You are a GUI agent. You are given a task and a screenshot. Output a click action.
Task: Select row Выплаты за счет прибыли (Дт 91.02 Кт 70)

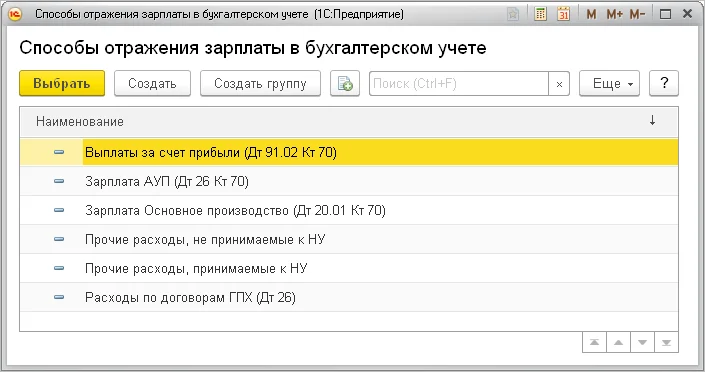(349, 152)
